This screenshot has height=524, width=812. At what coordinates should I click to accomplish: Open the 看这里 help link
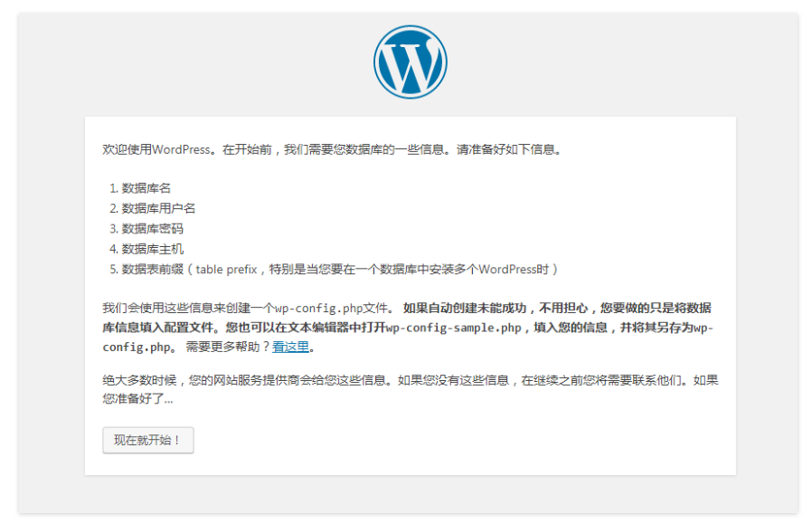point(290,347)
